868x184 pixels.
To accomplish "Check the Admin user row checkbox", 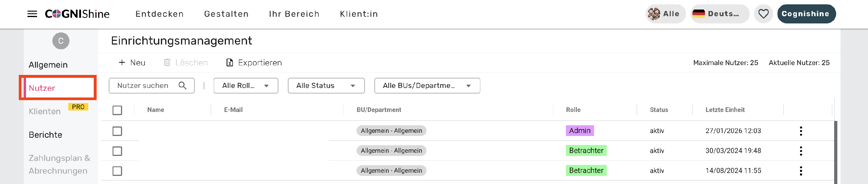I will click(117, 131).
